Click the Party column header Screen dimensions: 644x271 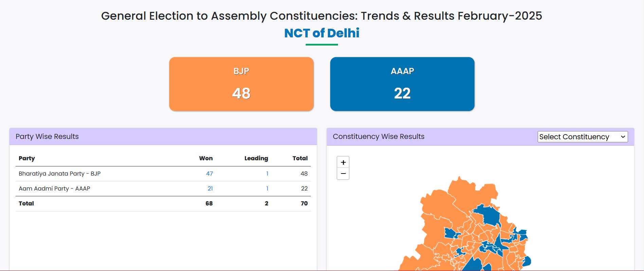[x=27, y=158]
